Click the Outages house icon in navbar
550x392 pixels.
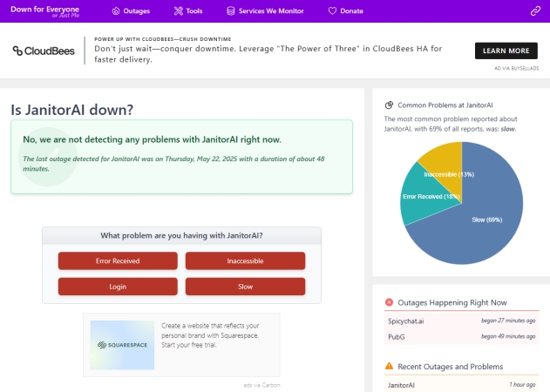116,11
